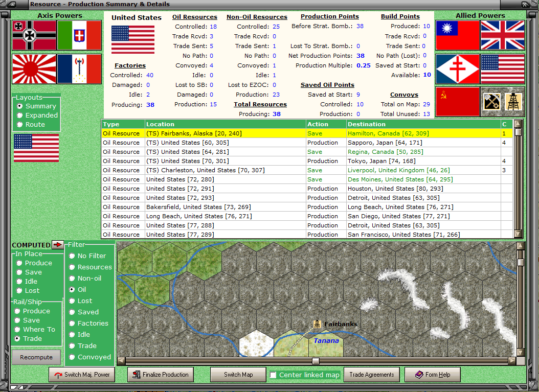Select the Free France cross flag

click(458, 68)
